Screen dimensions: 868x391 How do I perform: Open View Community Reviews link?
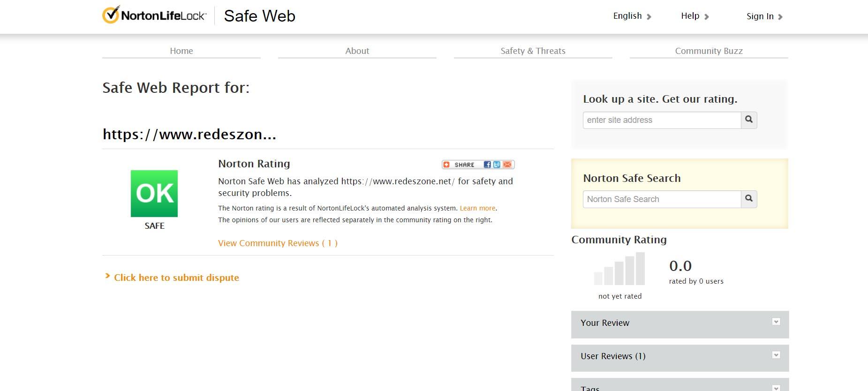(x=278, y=243)
